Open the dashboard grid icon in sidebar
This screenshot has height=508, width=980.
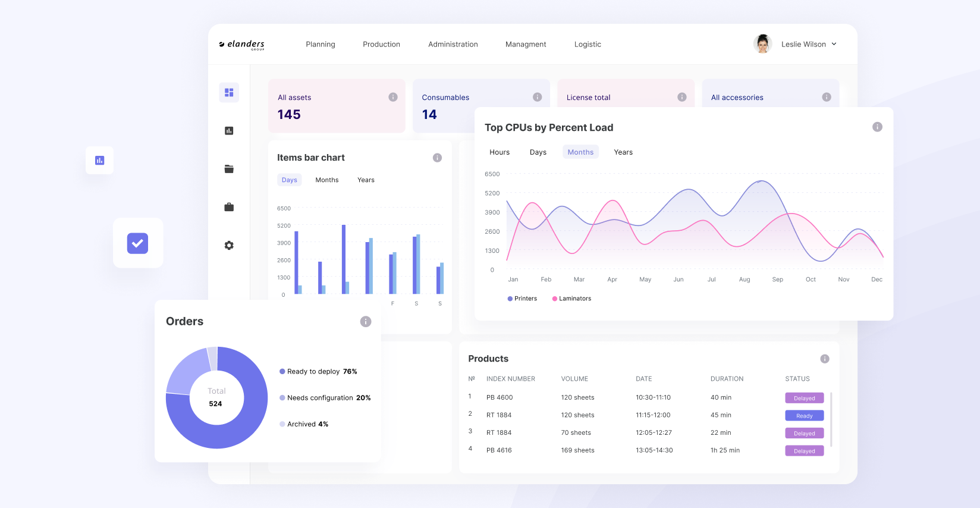(229, 92)
